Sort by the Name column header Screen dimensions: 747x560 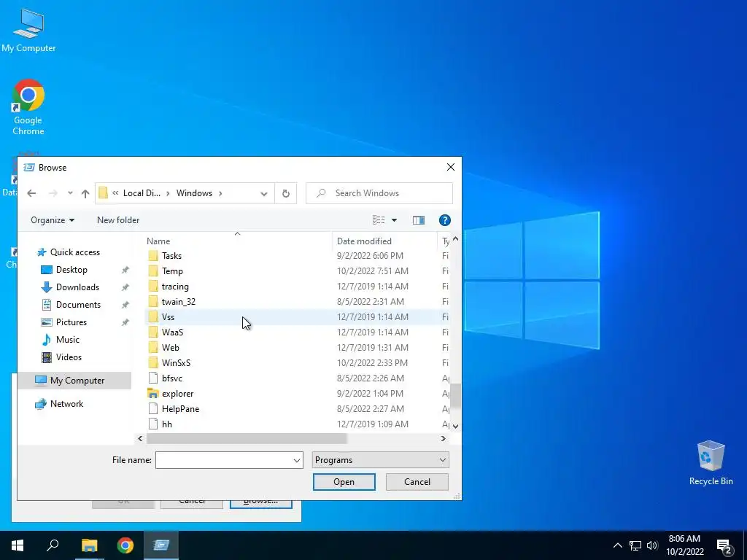coord(158,241)
